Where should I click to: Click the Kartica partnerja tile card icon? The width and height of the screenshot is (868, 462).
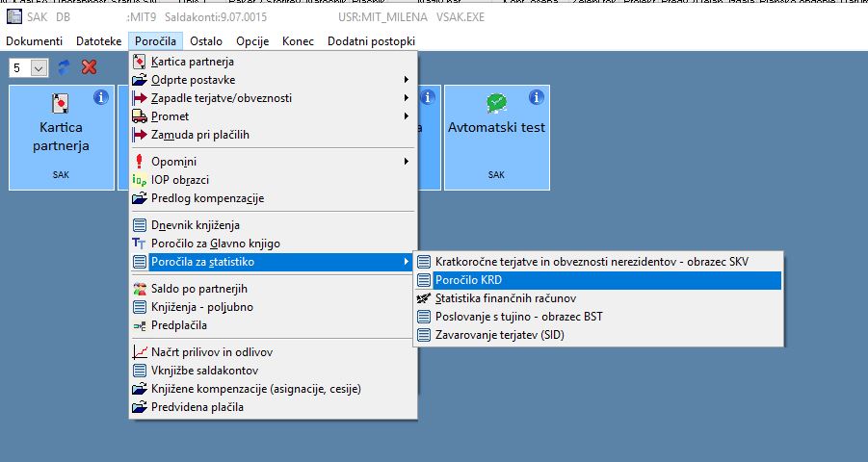[61, 103]
